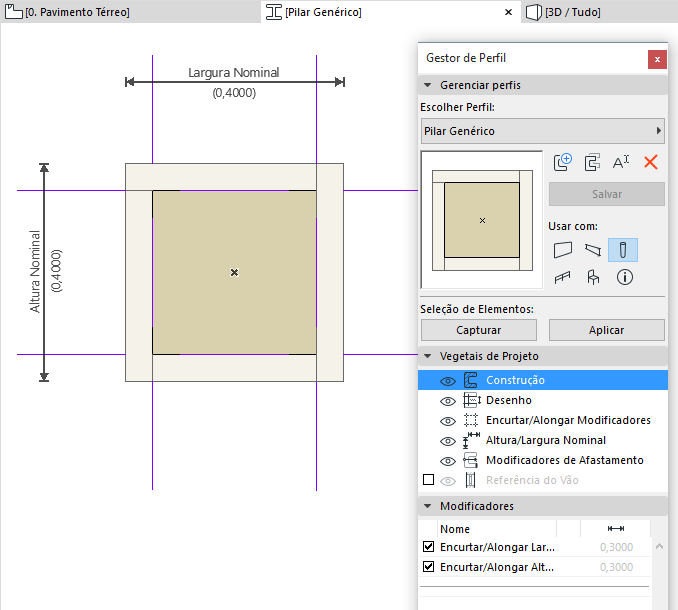Delete profile with red X icon
The image size is (678, 610).
click(x=651, y=163)
